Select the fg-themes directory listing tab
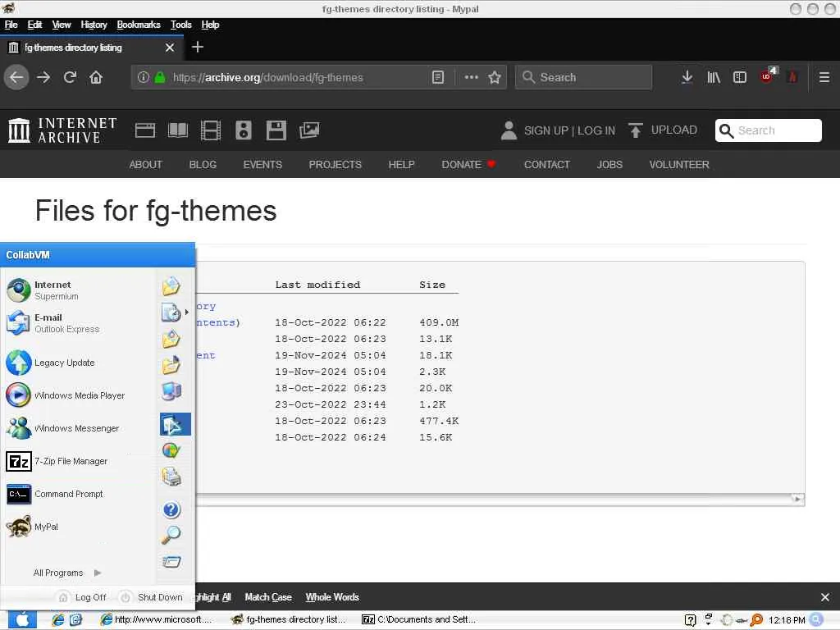The height and width of the screenshot is (630, 840). pos(91,48)
